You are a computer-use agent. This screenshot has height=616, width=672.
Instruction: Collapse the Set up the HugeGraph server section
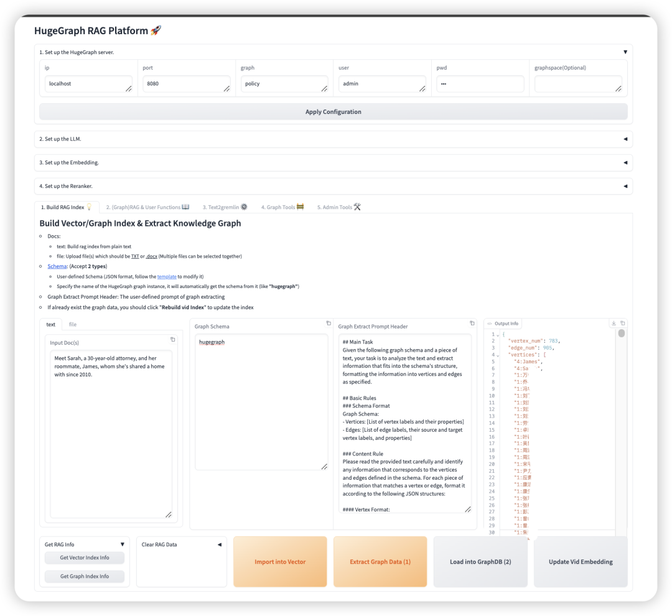point(625,52)
